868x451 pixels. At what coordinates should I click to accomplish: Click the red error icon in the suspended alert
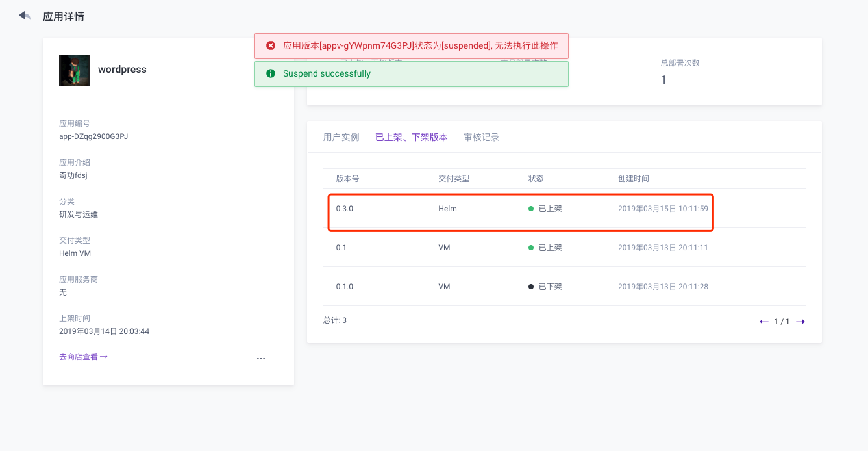pyautogui.click(x=271, y=45)
